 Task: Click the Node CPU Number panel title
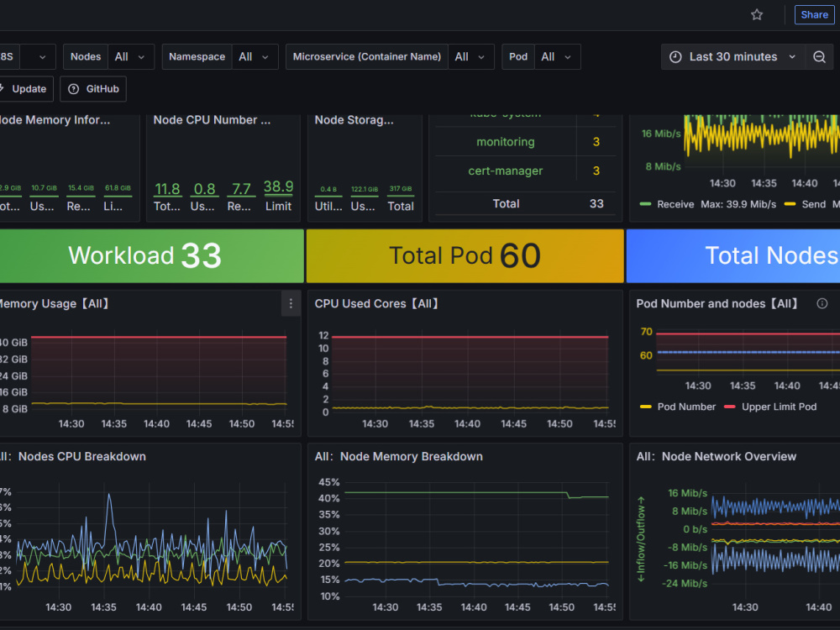coord(212,120)
